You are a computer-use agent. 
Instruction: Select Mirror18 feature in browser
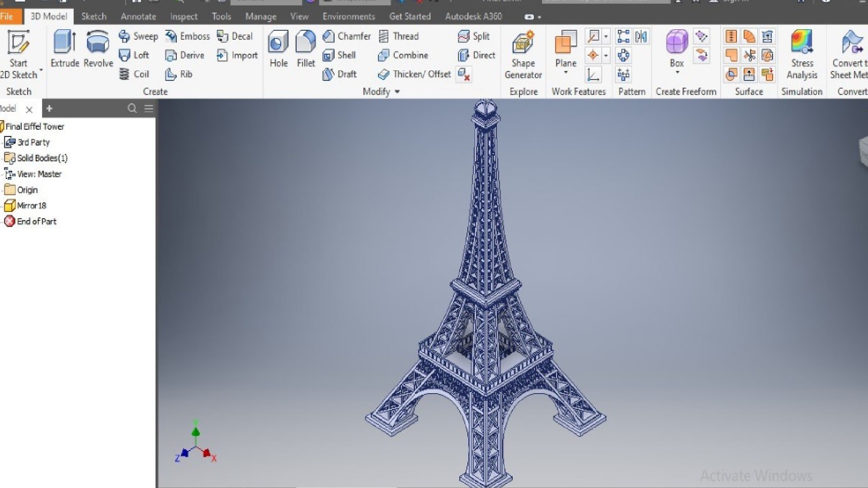pyautogui.click(x=25, y=206)
